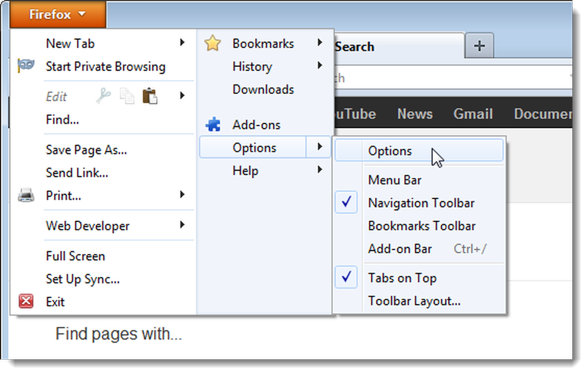The height and width of the screenshot is (375, 588).
Task: Expand the Print submenu arrow
Action: click(182, 194)
